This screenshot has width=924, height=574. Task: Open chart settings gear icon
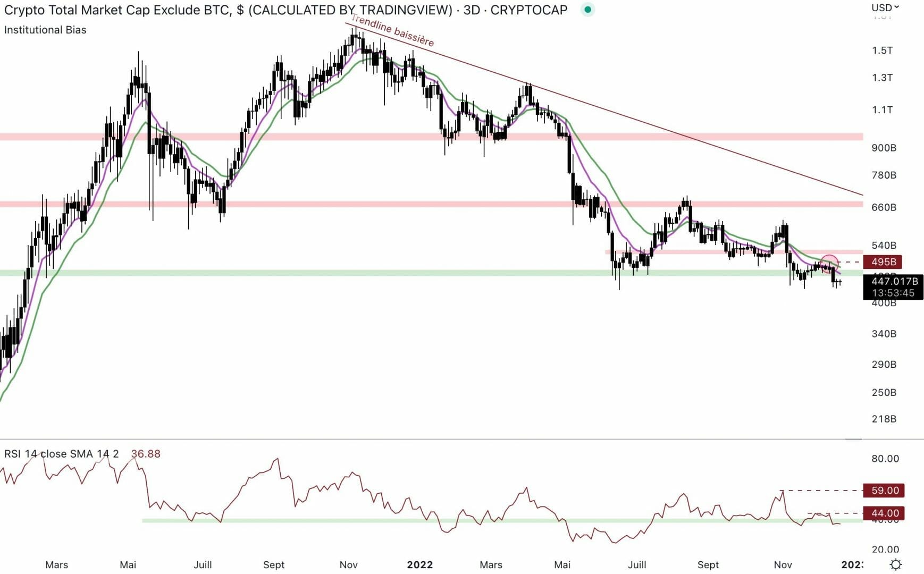896,564
